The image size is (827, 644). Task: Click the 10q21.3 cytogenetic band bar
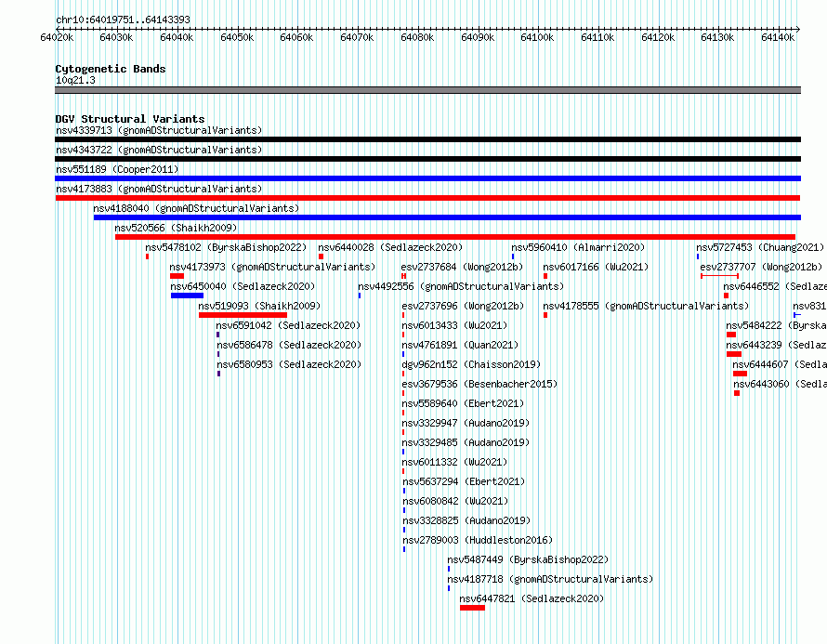(427, 90)
